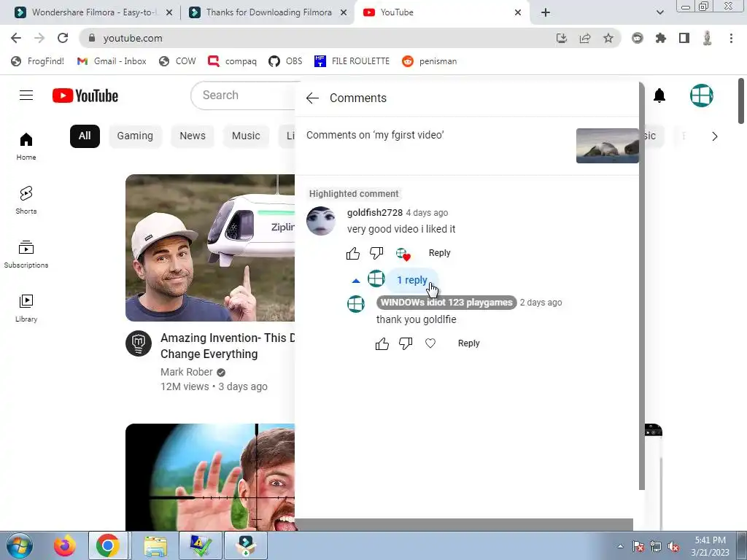The height and width of the screenshot is (560, 747).
Task: Switch to Thanks for Downloading Filmora tab
Action: pos(268,12)
